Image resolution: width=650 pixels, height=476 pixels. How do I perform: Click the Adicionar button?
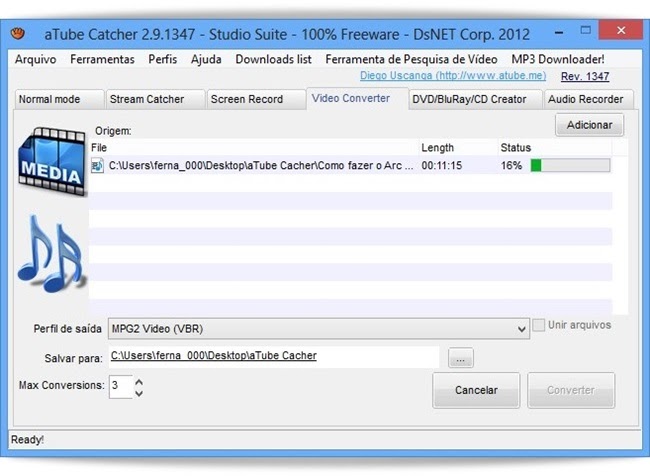point(589,125)
